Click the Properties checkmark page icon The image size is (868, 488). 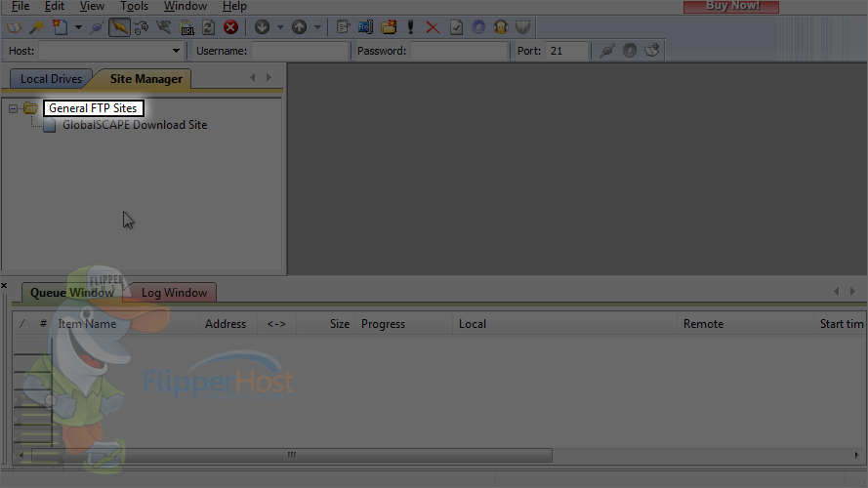pyautogui.click(x=456, y=27)
